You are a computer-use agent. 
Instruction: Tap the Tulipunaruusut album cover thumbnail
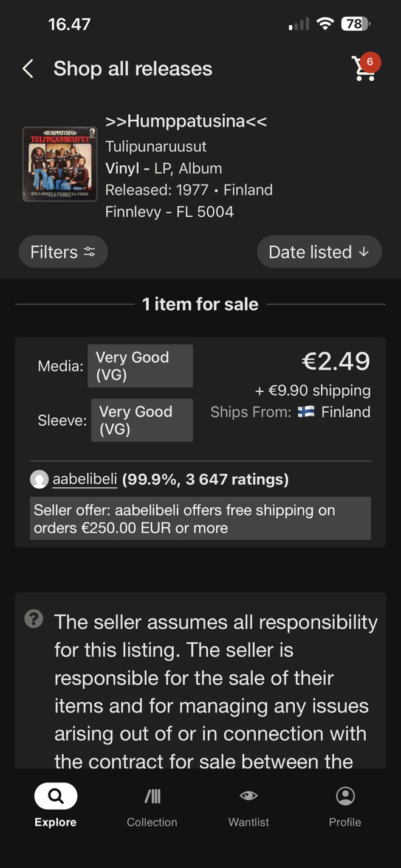[x=60, y=164]
